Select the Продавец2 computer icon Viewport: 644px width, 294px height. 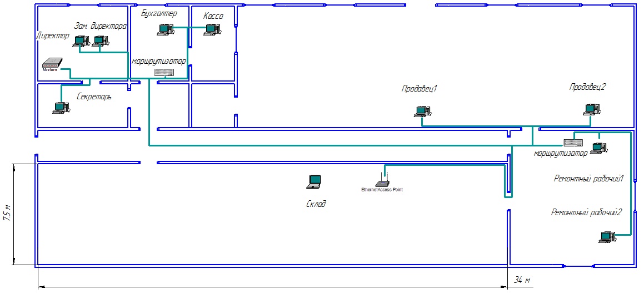point(593,109)
